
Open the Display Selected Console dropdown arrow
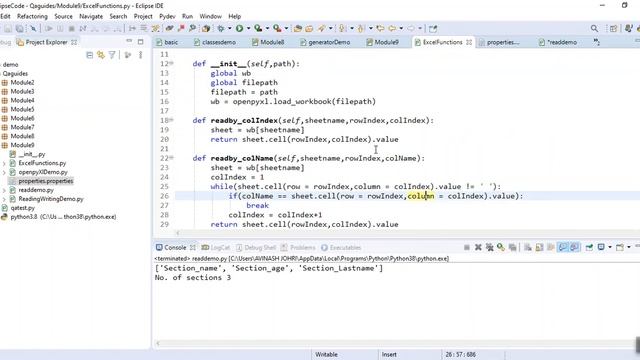(x=609, y=247)
